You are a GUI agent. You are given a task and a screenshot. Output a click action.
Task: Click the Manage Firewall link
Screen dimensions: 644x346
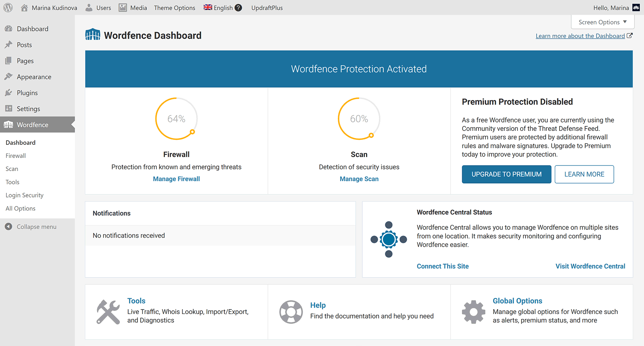176,179
